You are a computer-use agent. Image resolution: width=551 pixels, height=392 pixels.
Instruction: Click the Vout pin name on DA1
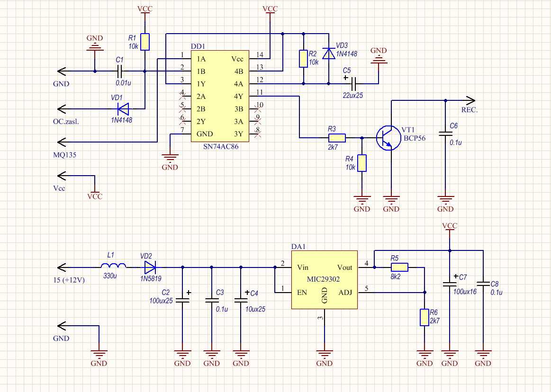tap(344, 267)
